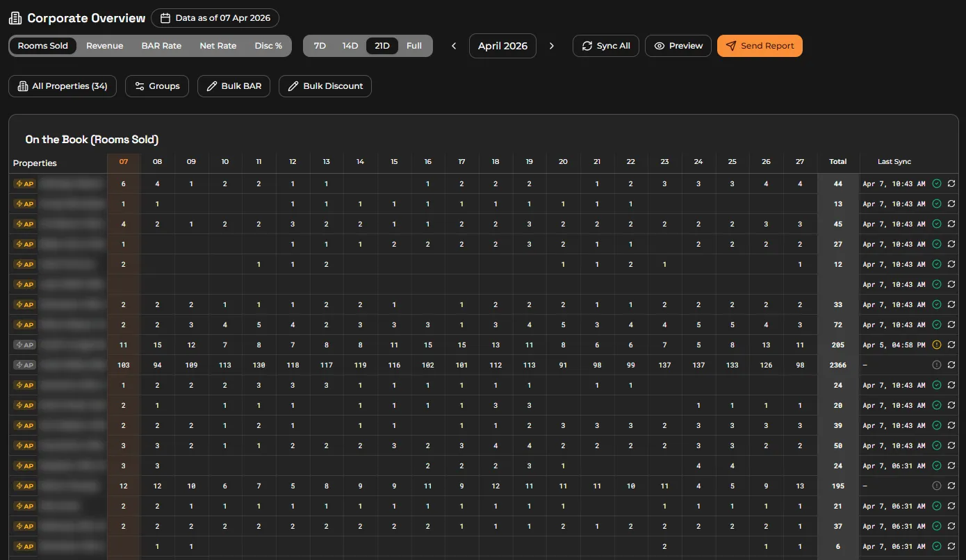Image resolution: width=966 pixels, height=560 pixels.
Task: Click the "Last Sync" column header
Action: tap(894, 162)
